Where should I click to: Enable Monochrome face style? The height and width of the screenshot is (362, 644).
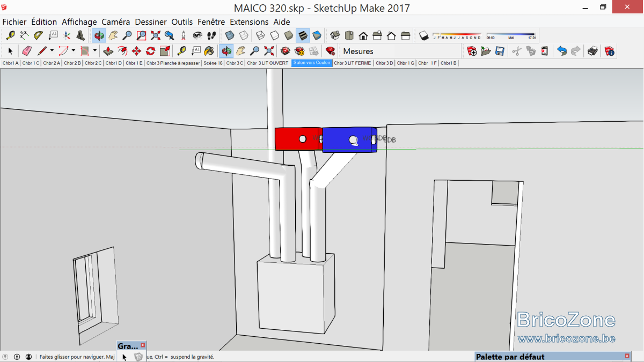[317, 35]
